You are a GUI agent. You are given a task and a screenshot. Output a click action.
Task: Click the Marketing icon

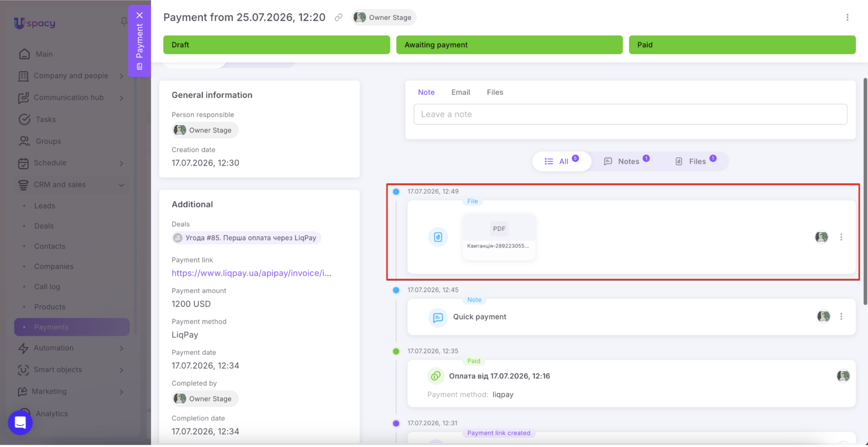[x=22, y=392]
